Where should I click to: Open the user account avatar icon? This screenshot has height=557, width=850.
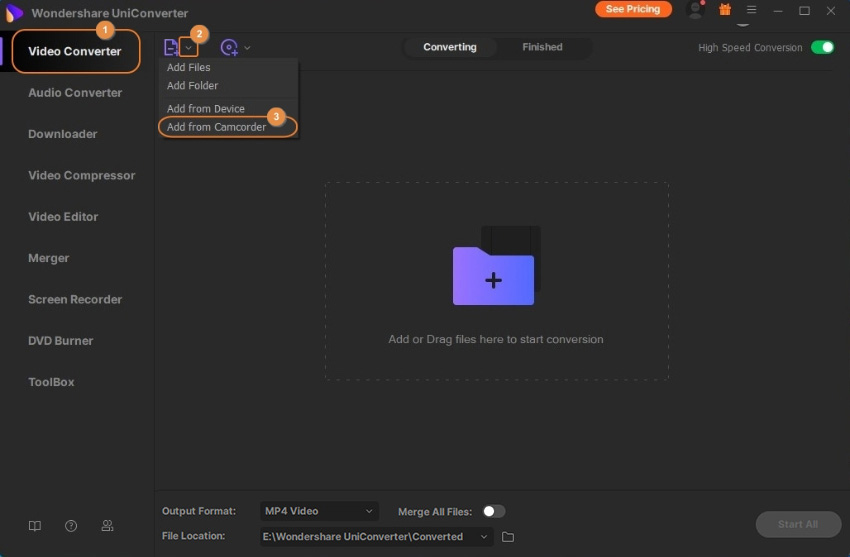[x=695, y=10]
